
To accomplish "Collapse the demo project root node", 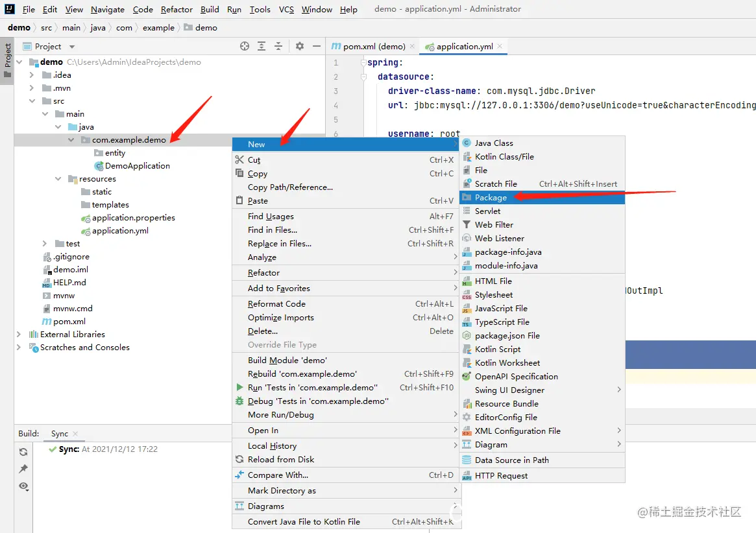I will tap(19, 62).
